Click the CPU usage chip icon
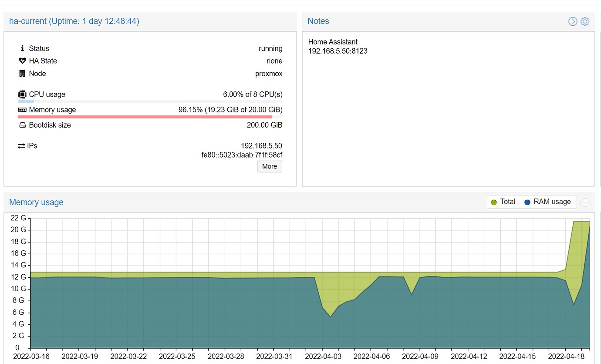This screenshot has height=364, width=601. point(22,94)
